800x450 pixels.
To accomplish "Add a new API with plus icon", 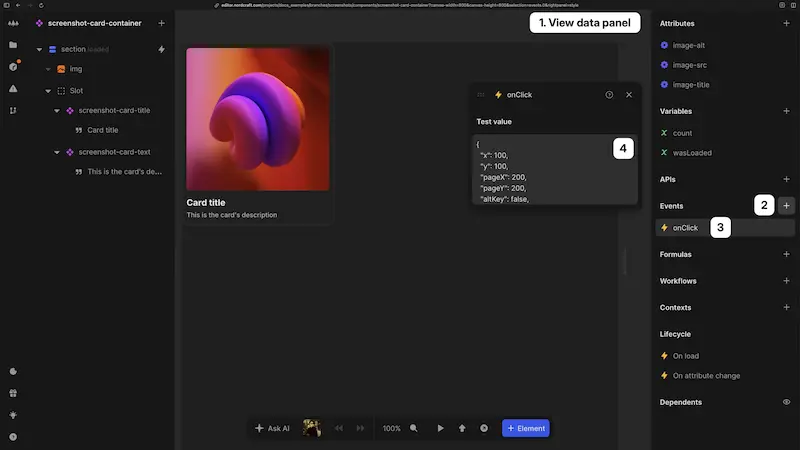I will click(786, 179).
